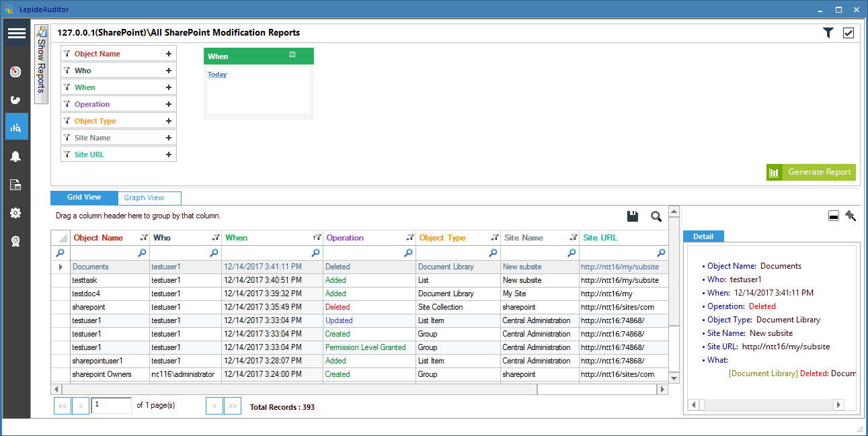Viewport: 868px width, 436px height.
Task: Click the grid vertical scrollbar up arrow
Action: [x=674, y=212]
